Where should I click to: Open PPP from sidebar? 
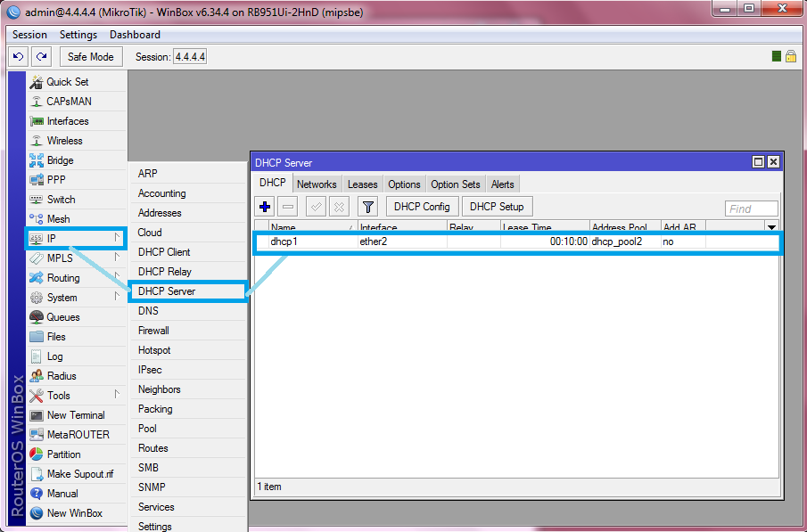[x=76, y=180]
